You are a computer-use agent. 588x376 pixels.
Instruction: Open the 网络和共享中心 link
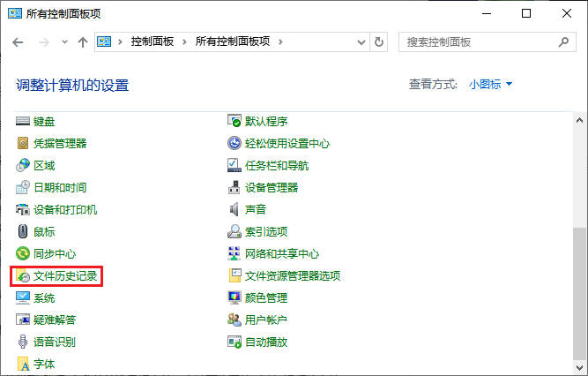click(281, 254)
